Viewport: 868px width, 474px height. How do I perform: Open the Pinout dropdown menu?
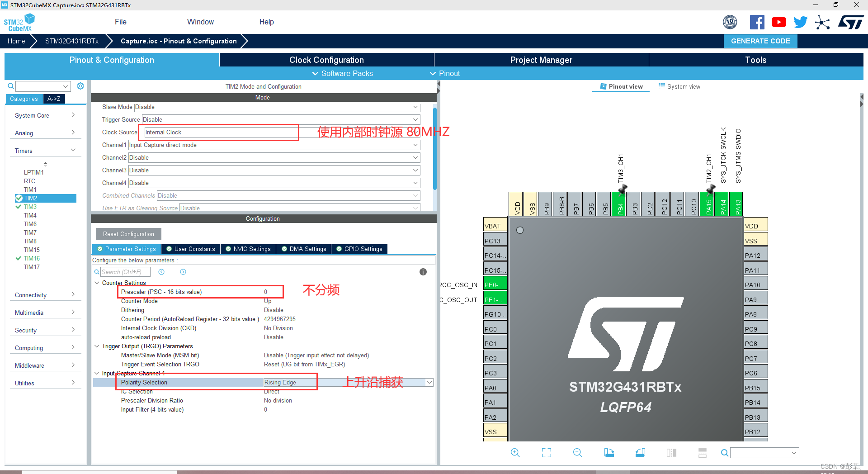point(445,73)
